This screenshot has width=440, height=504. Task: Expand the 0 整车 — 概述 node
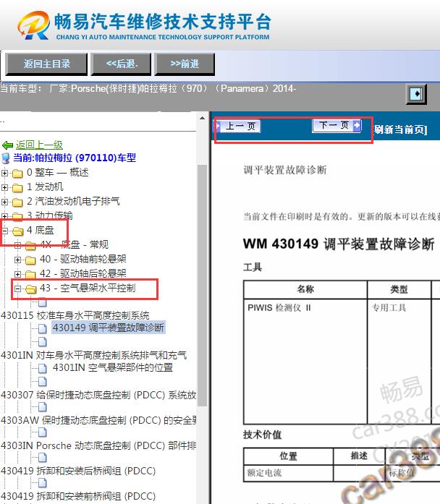coord(4,173)
